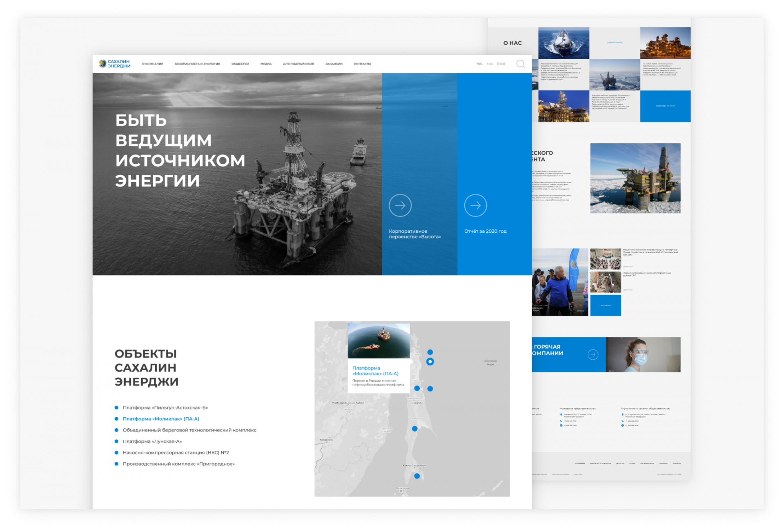
Task: Click arrow circle above Отчёт за 2020 год
Action: [475, 205]
